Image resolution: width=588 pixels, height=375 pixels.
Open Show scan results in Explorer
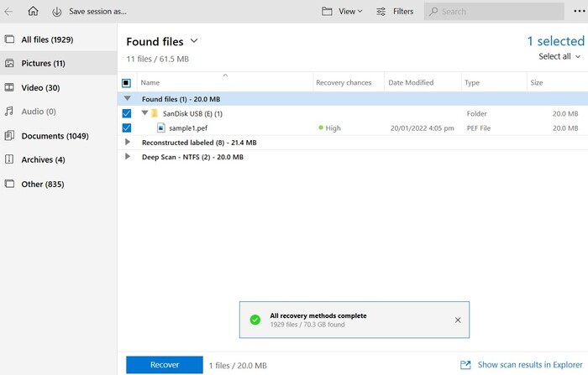519,365
